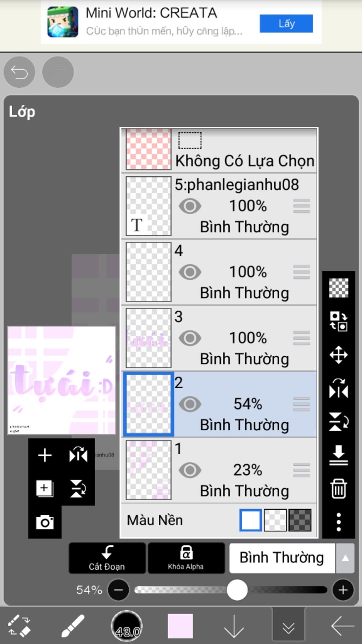Expand the blend mode list arrow

tap(345, 558)
